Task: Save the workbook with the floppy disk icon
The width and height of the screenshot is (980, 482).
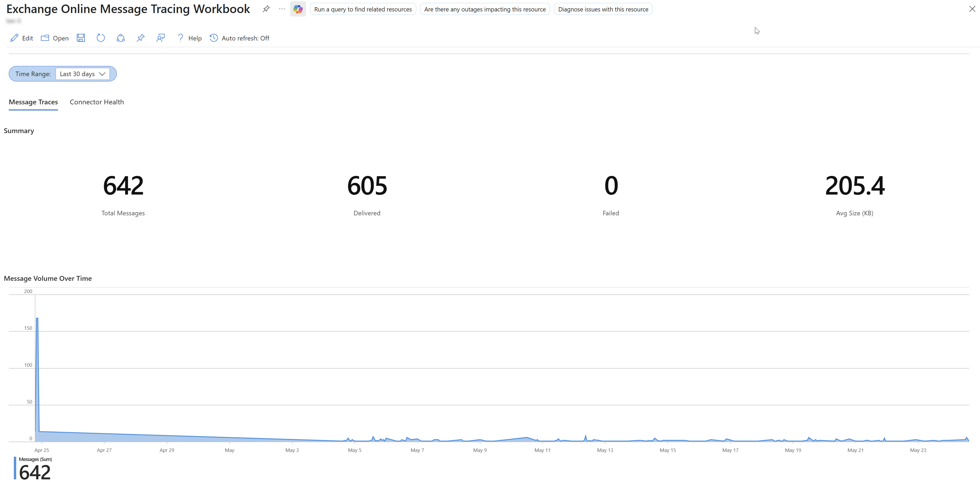Action: coord(81,38)
